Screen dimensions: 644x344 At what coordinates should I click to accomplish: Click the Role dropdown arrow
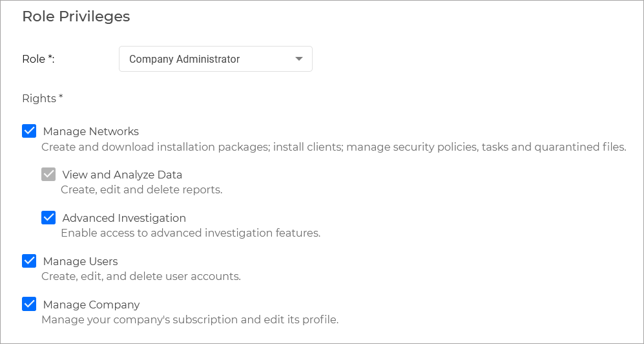coord(298,59)
